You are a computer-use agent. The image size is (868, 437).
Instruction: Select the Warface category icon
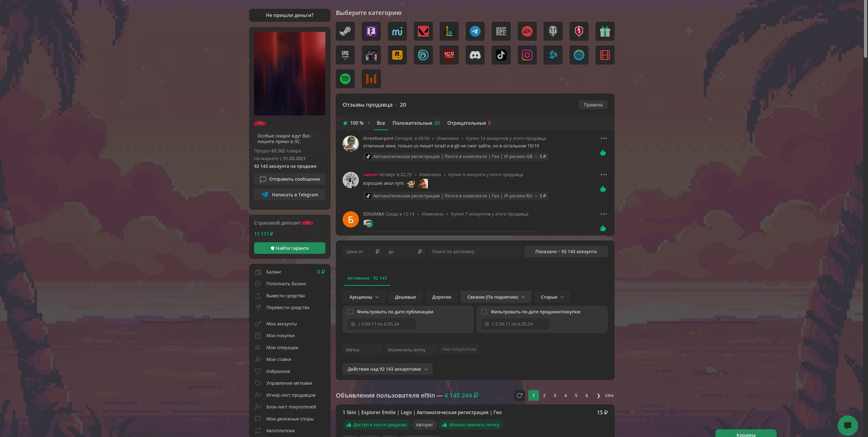tap(371, 79)
